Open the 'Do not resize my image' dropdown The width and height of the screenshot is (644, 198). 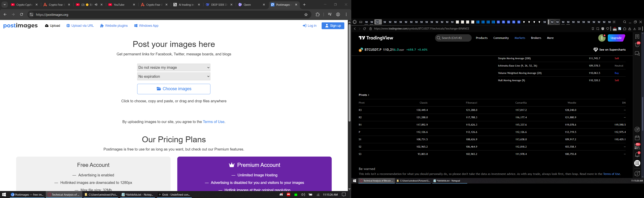(174, 67)
